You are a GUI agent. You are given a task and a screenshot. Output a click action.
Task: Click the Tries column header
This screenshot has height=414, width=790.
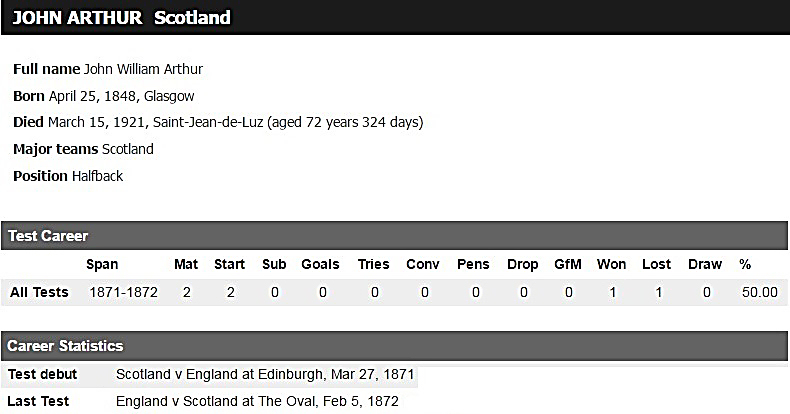373,264
